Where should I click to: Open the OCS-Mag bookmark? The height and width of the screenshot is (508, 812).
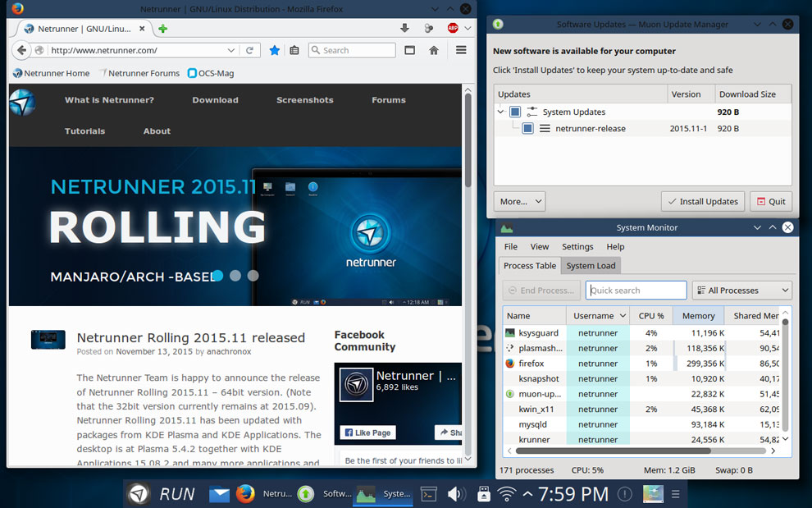coord(211,73)
